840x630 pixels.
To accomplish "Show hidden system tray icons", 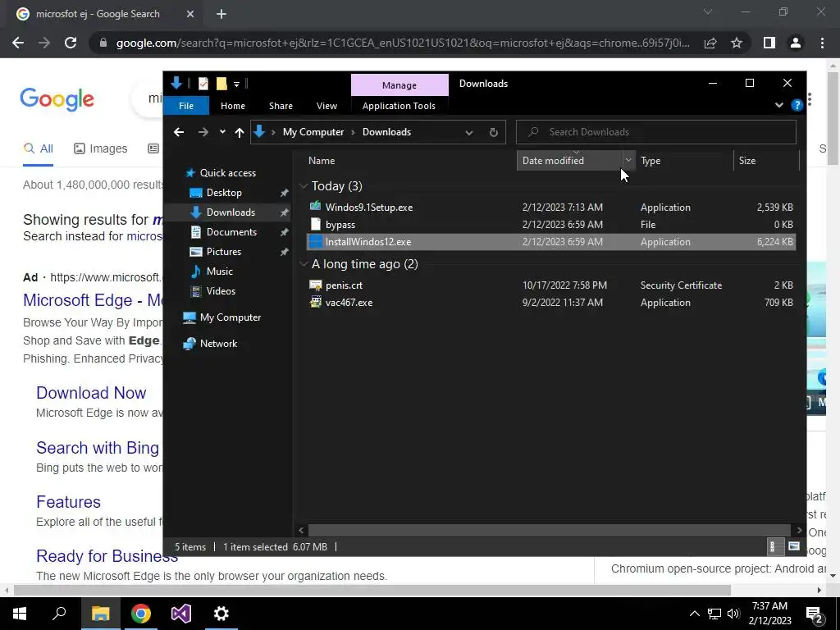I will (x=694, y=614).
